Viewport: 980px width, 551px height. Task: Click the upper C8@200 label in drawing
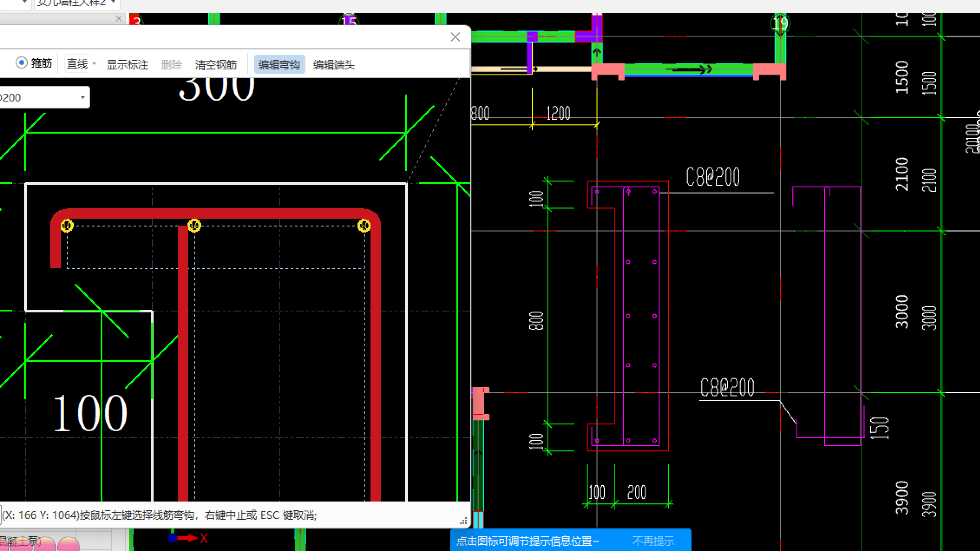[713, 177]
